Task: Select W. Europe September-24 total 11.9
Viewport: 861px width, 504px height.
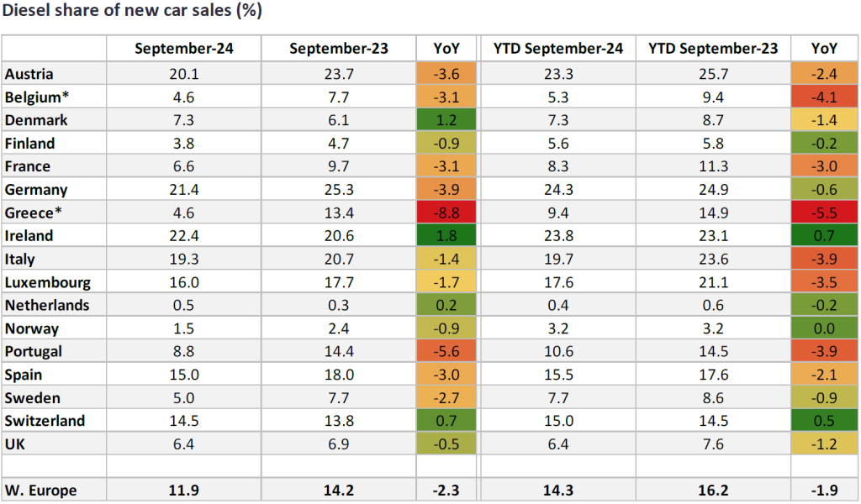Action: pos(184,489)
